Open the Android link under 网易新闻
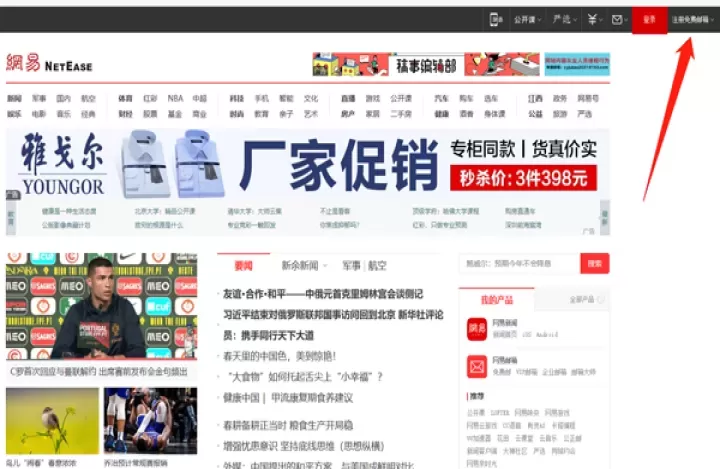Viewport: 720px width, 469px height. tap(547, 335)
